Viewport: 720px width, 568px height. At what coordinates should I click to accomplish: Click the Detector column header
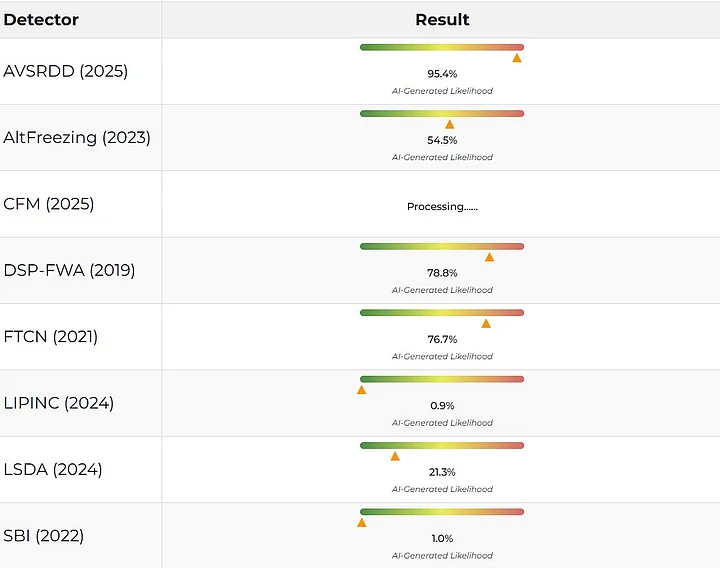pyautogui.click(x=41, y=19)
